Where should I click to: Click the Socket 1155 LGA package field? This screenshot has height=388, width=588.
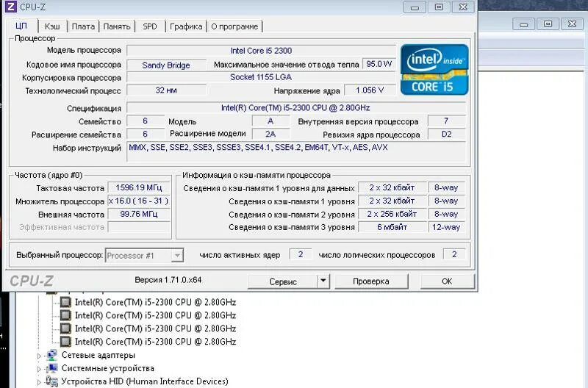(261, 77)
